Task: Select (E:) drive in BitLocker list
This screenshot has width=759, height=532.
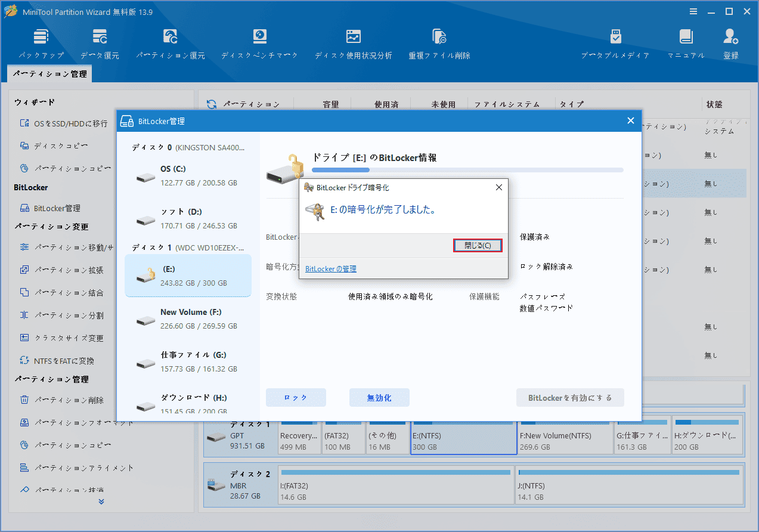Action: coord(188,276)
